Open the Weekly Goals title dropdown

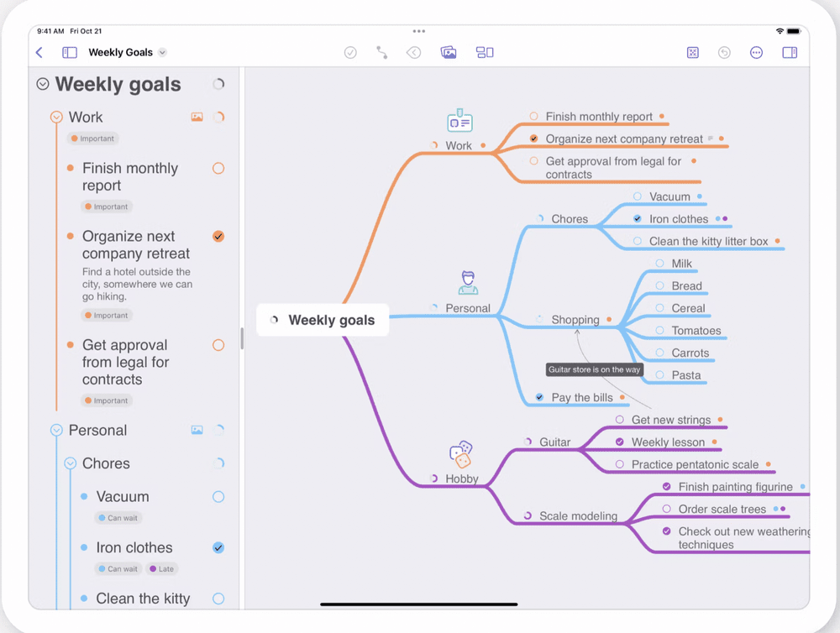click(x=163, y=52)
